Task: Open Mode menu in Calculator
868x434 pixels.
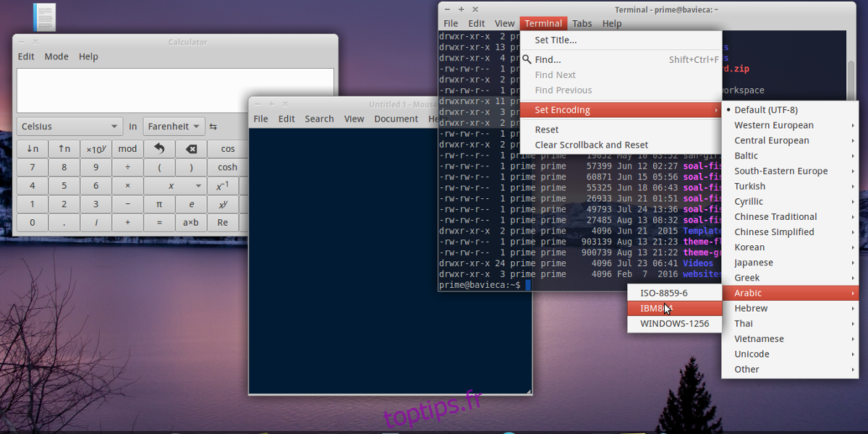Action: click(x=56, y=56)
